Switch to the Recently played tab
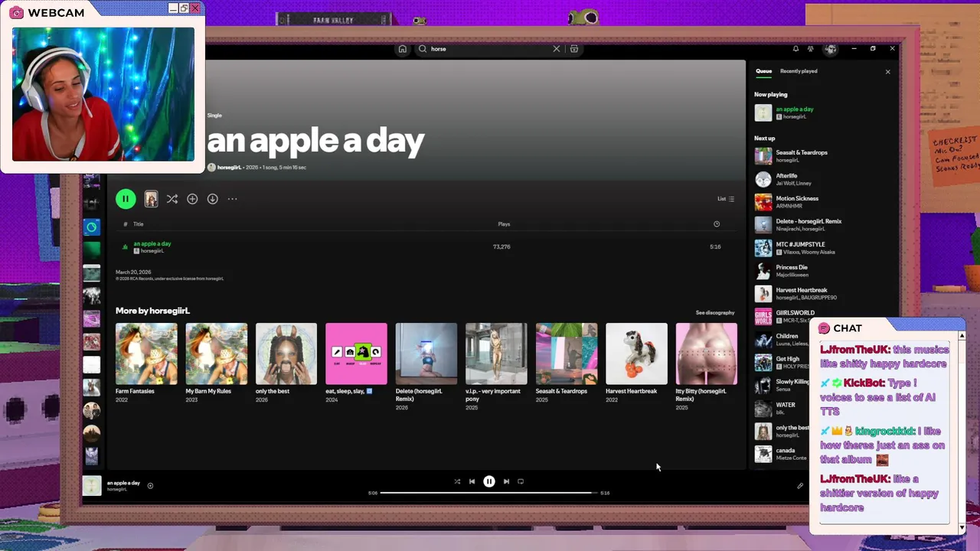Screen dimensions: 980x551 (799, 71)
